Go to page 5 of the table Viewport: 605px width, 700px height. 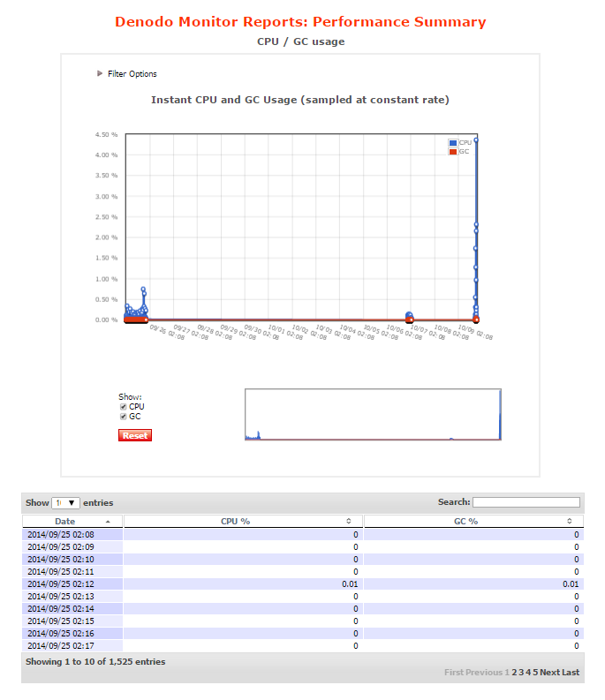(535, 673)
